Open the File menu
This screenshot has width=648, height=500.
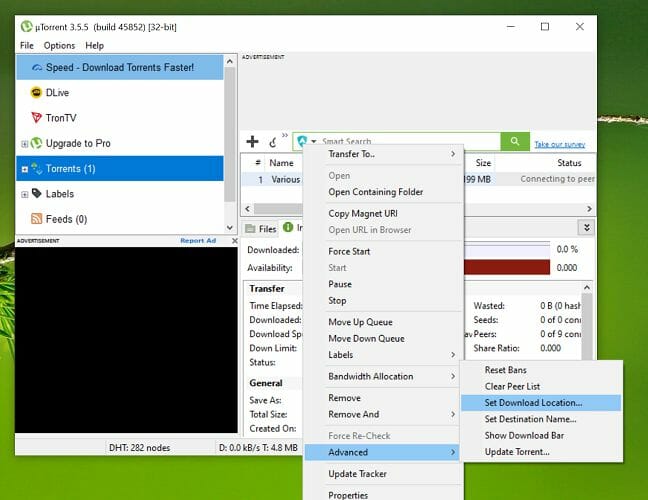coord(26,45)
